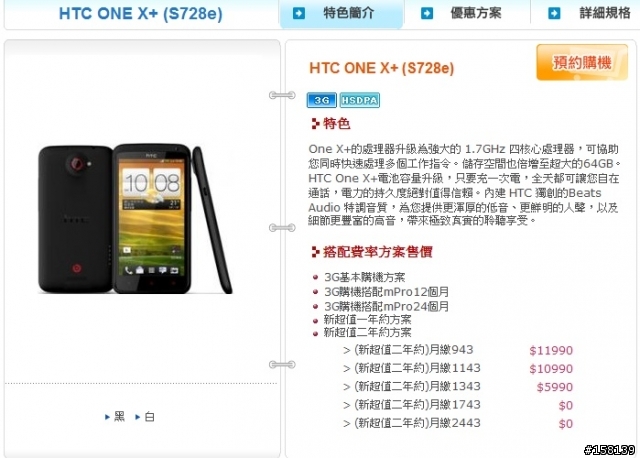Expand the 3G購機搭配mPro12個月 plan
Screen dimensions: 640x458
click(x=386, y=292)
